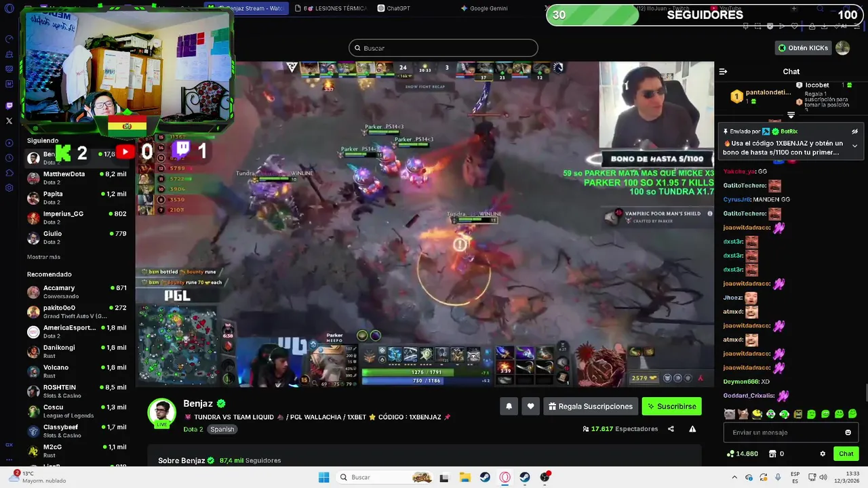Send message with green Chat button
The width and height of the screenshot is (868, 488).
click(846, 453)
